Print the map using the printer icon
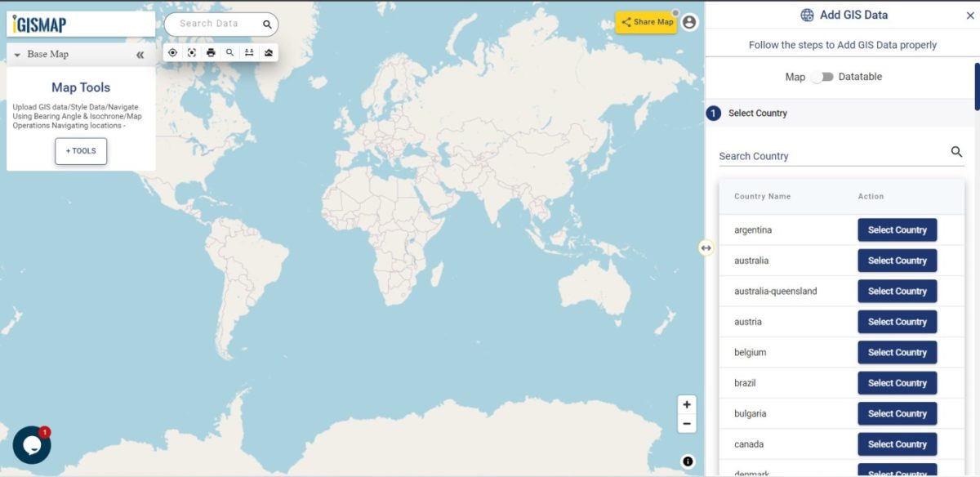Screen dimensions: 980x477 211,51
